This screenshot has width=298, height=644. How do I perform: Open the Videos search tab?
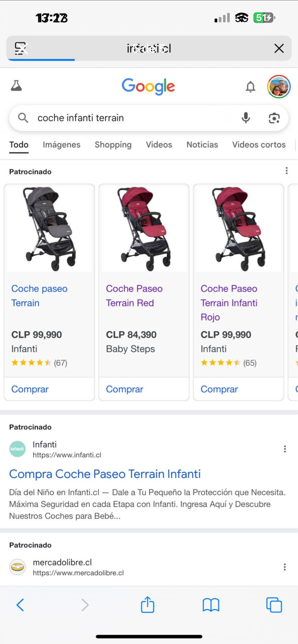[x=159, y=144]
